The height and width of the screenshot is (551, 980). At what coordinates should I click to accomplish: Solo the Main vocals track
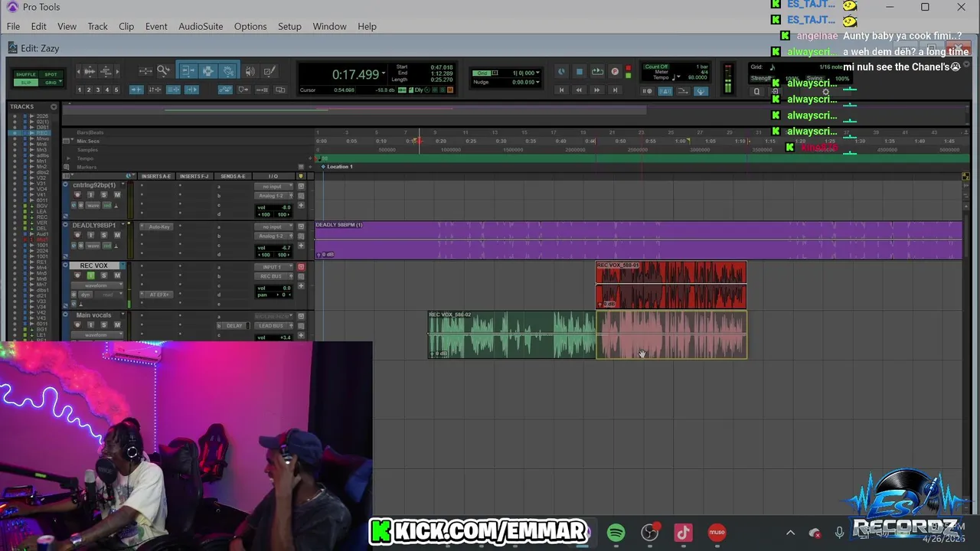(x=104, y=324)
